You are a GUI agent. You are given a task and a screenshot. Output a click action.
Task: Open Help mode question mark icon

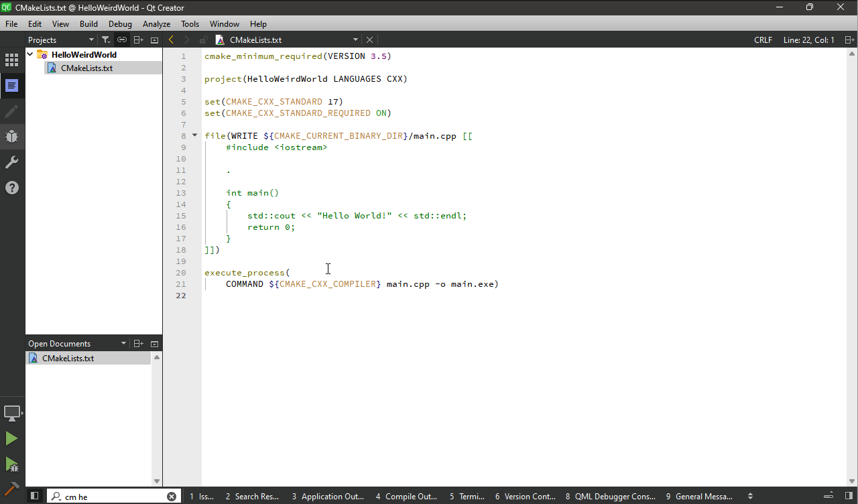[x=11, y=188]
